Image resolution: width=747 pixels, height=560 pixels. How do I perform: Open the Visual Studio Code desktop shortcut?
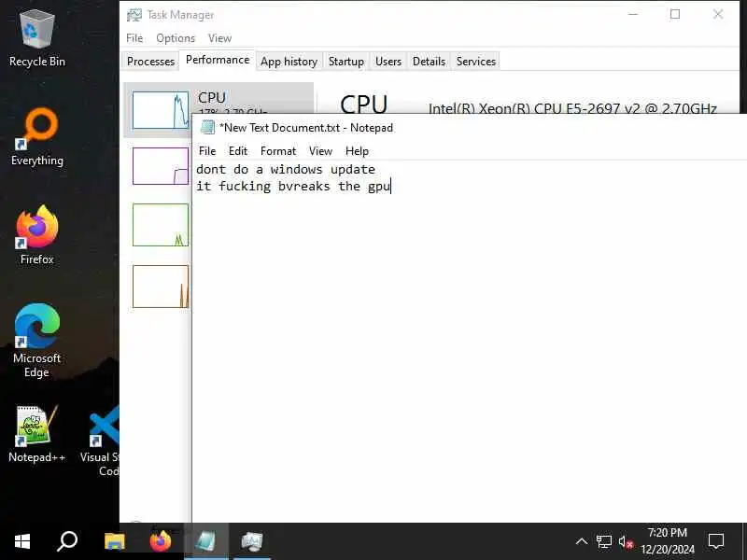coord(102,441)
